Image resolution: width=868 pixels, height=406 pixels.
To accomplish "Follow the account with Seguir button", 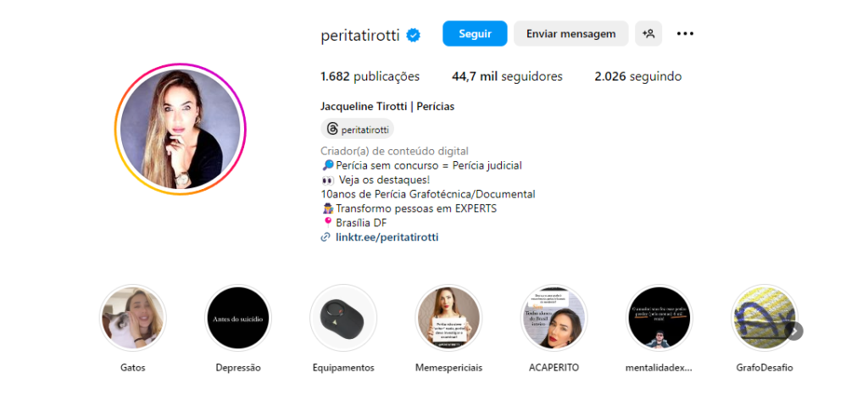I will click(475, 34).
